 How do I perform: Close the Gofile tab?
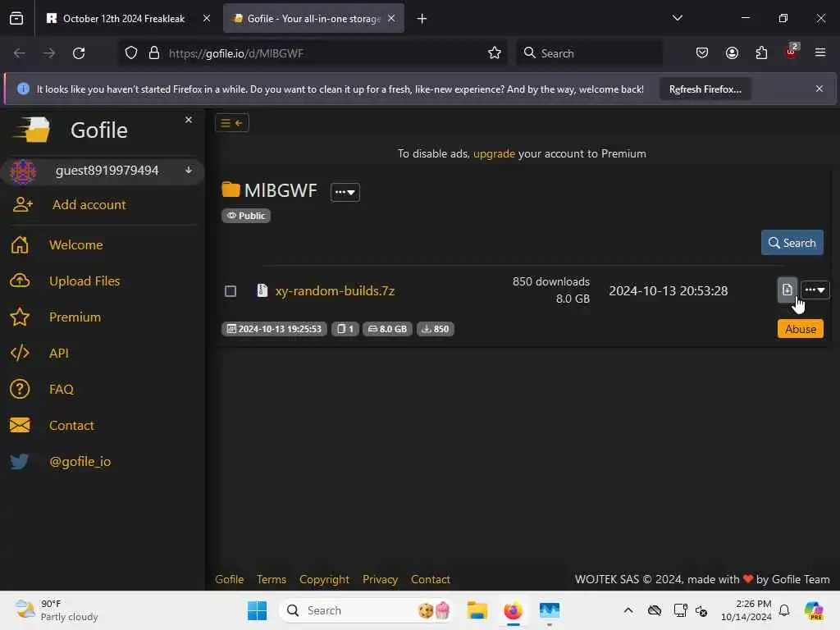[x=391, y=18]
